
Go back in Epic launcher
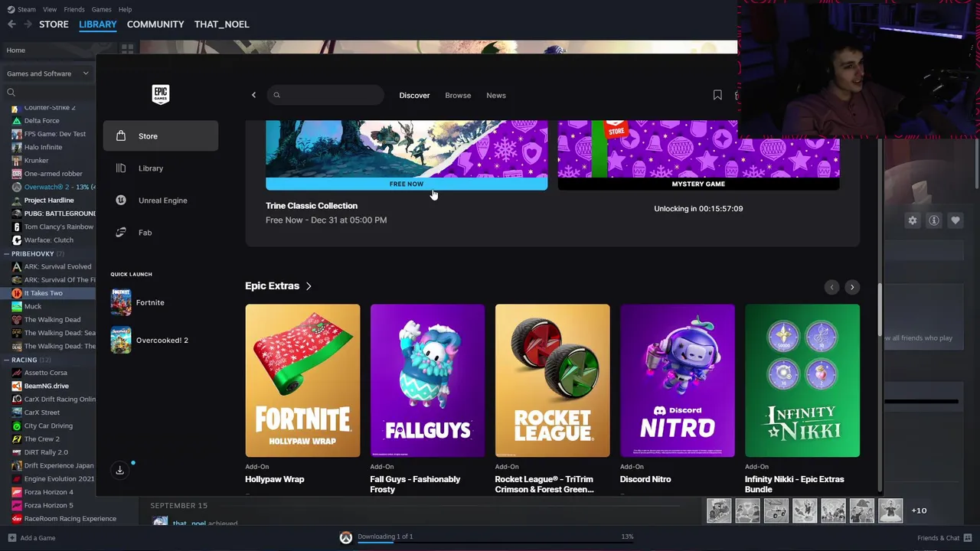click(253, 95)
